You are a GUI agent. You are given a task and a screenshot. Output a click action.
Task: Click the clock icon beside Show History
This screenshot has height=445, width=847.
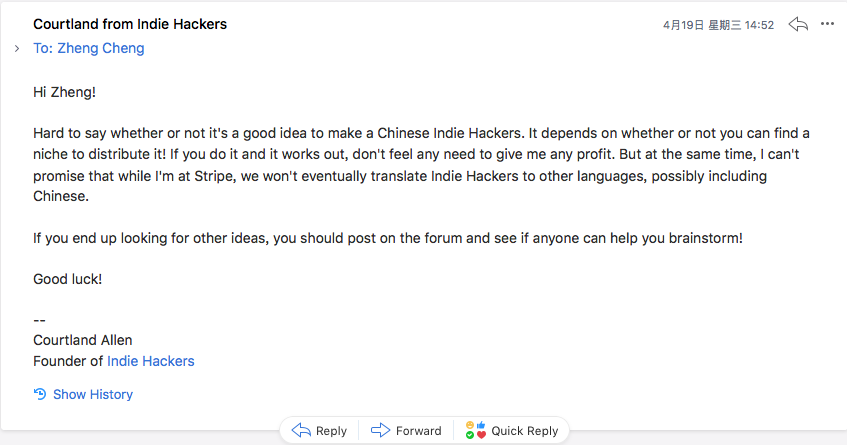40,394
